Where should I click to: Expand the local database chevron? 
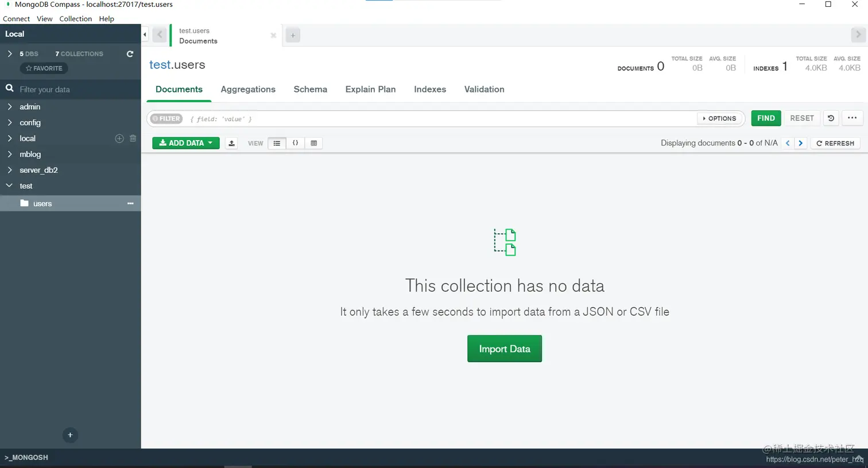[10, 138]
